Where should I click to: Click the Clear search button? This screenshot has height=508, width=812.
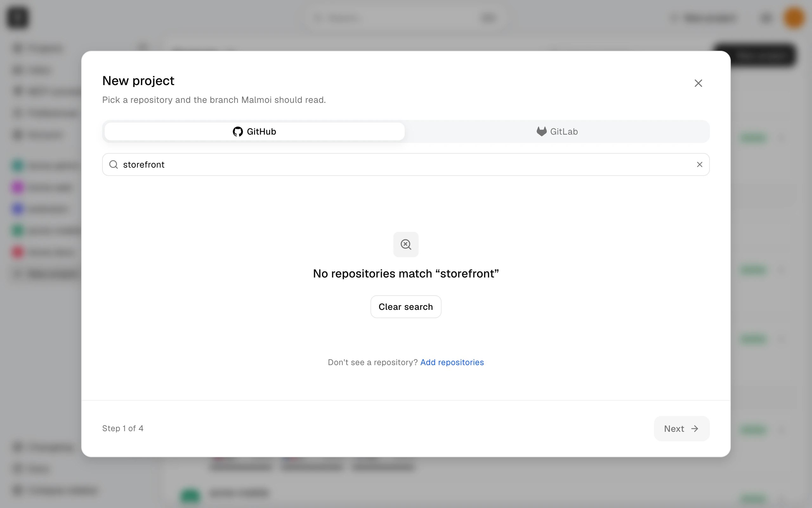pyautogui.click(x=406, y=307)
